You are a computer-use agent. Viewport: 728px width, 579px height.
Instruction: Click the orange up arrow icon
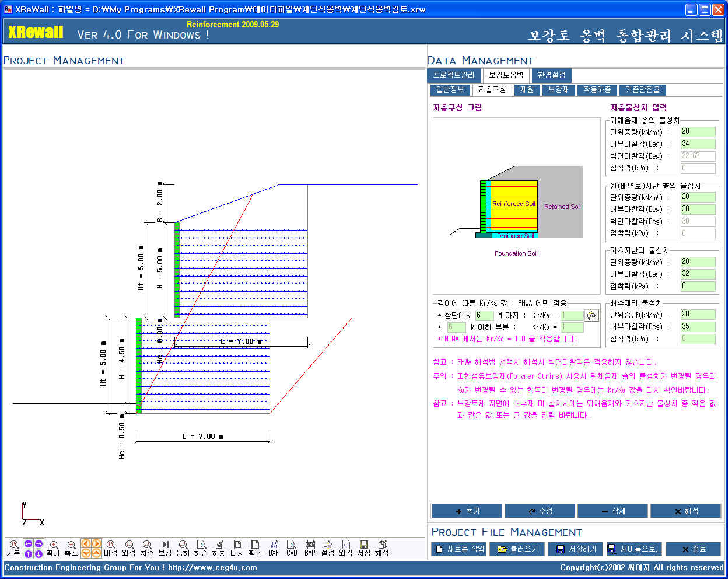[96, 553]
